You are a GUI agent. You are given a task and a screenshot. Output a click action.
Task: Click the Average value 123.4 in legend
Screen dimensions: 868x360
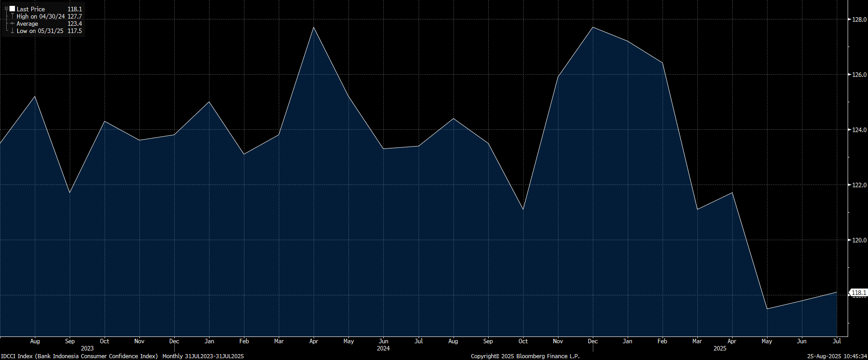pyautogui.click(x=75, y=24)
